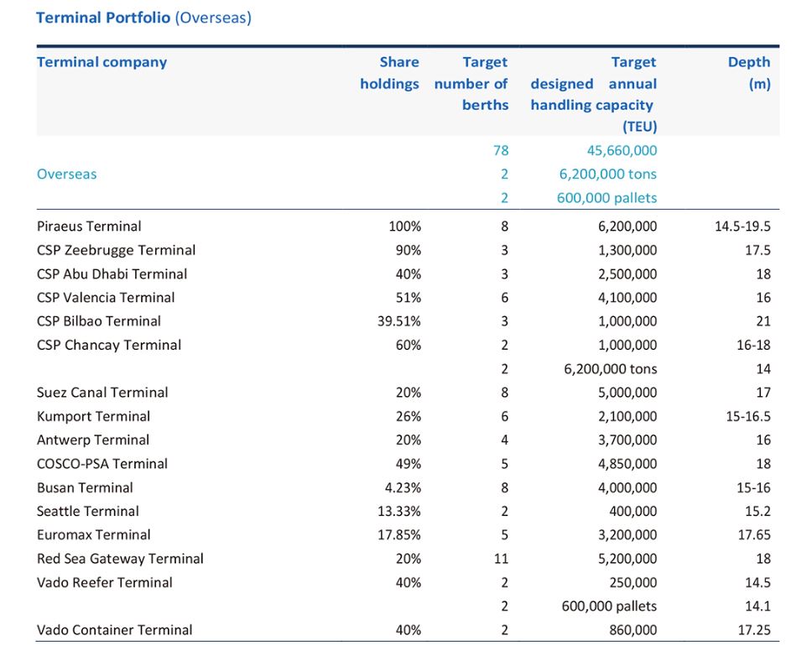Screen dimensions: 812x662
Task: Click the 'Red Sea Gateway Terminal' name
Action: [x=120, y=559]
